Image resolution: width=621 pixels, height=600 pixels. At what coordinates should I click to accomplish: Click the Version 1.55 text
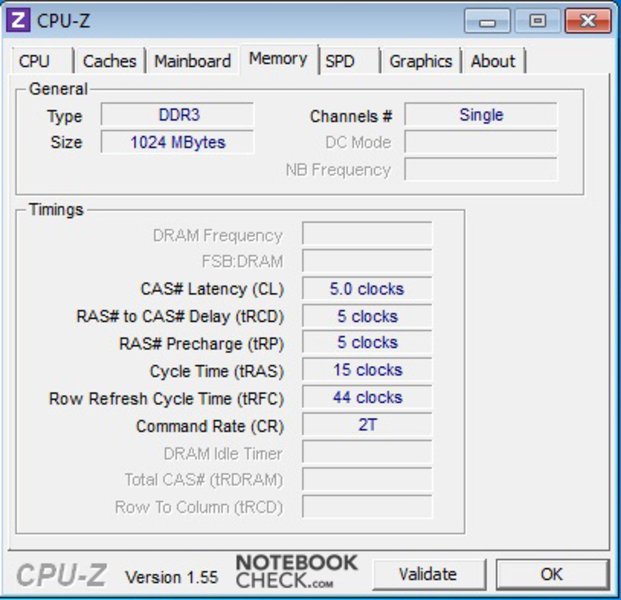click(171, 577)
